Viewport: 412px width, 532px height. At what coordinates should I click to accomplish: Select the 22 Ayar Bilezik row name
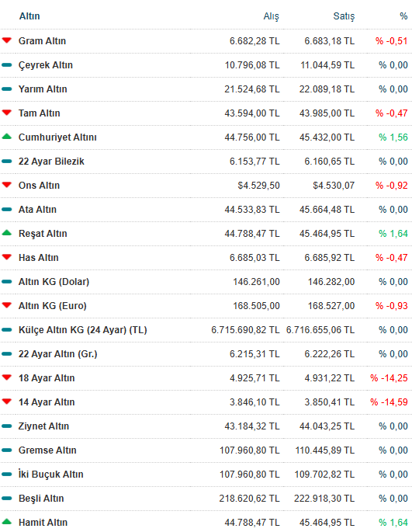[x=51, y=162]
